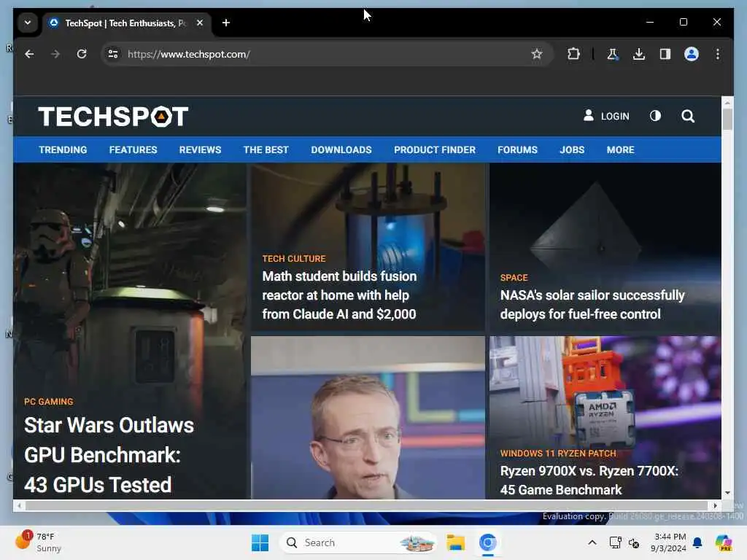747x560 pixels.
Task: Click the taskbar Search box
Action: click(358, 542)
